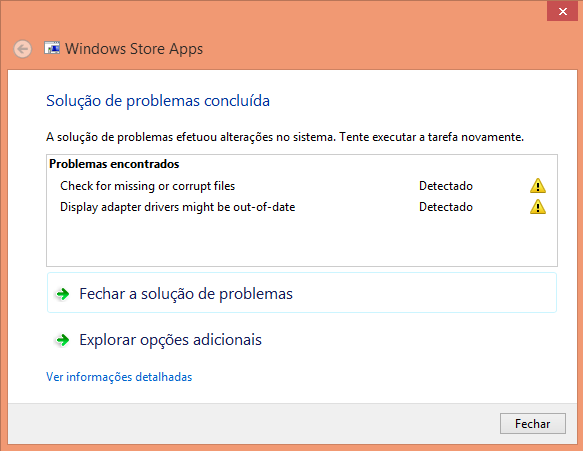Viewport: 583px width, 451px height.
Task: Select the Check for missing or corrupt files item
Action: 148,186
